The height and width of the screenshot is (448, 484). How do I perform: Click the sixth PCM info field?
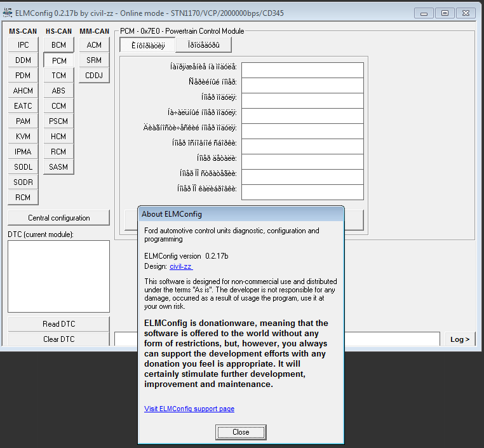point(302,146)
